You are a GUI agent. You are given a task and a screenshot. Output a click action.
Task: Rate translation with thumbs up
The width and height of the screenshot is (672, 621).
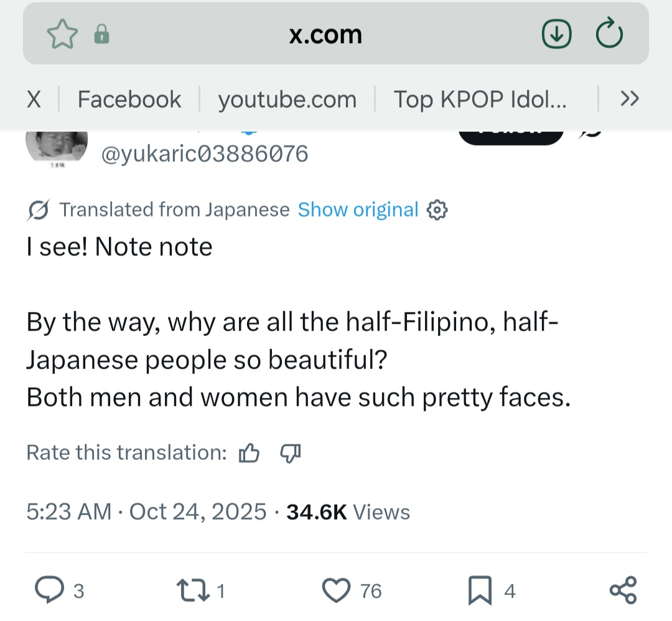click(x=249, y=454)
